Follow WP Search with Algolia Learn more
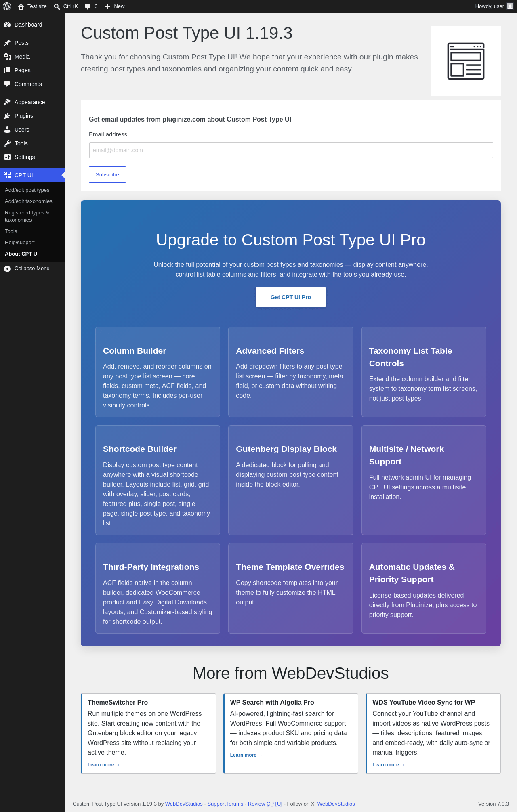Image resolution: width=517 pixels, height=812 pixels. click(x=246, y=755)
